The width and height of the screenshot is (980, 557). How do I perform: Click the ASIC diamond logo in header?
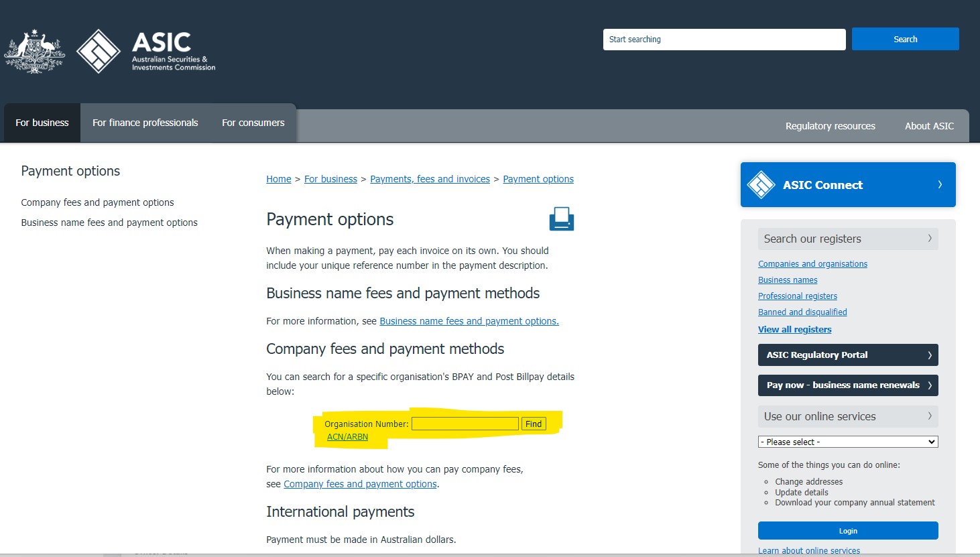click(x=99, y=51)
